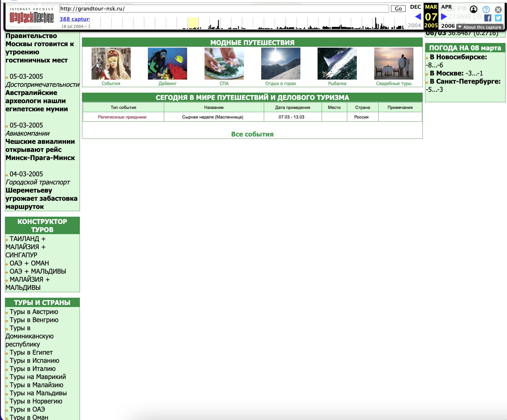507x420 pixels.
Task: Open Туры в Доминиканскую республику
Action: click(30, 336)
